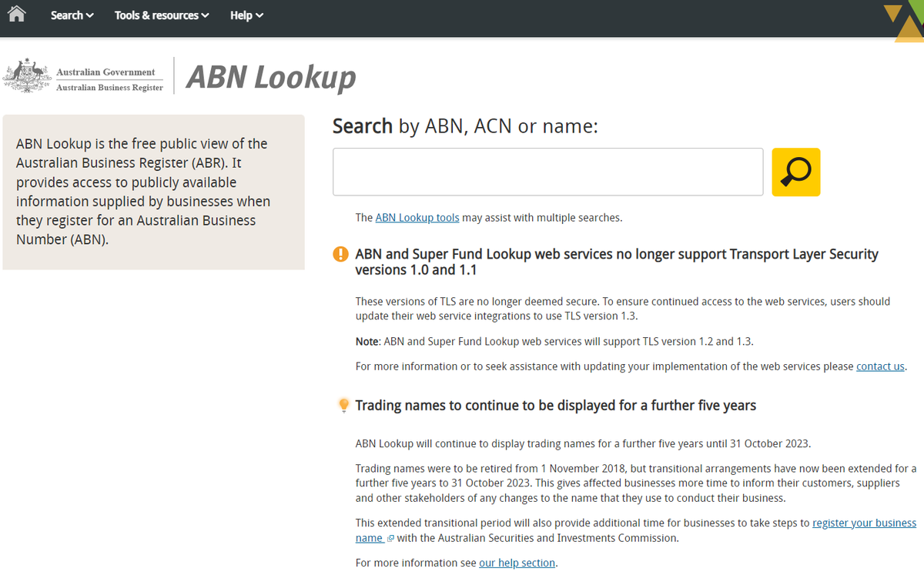This screenshot has height=575, width=924.
Task: Expand the Help dropdown menu
Action: pos(246,15)
